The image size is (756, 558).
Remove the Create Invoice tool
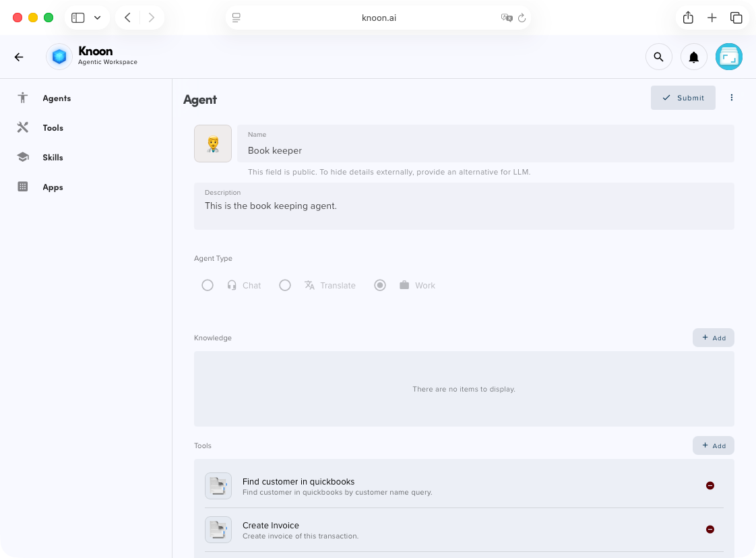(x=710, y=530)
